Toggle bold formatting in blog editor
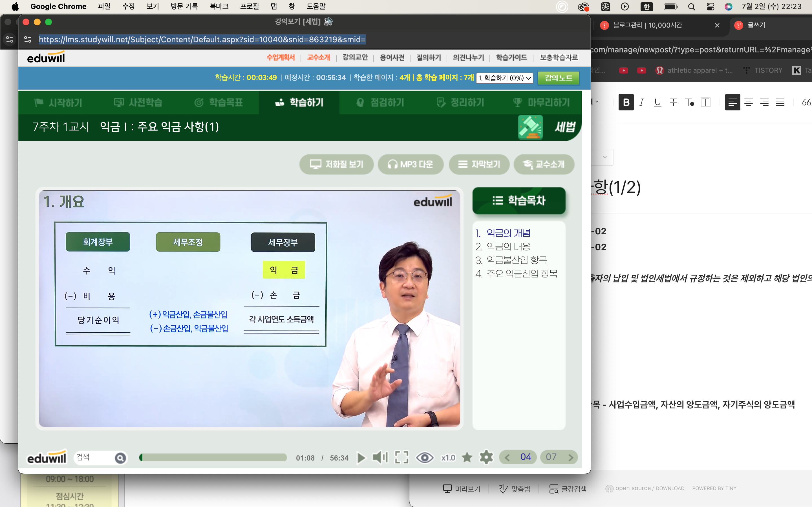The image size is (812, 507). click(x=626, y=102)
